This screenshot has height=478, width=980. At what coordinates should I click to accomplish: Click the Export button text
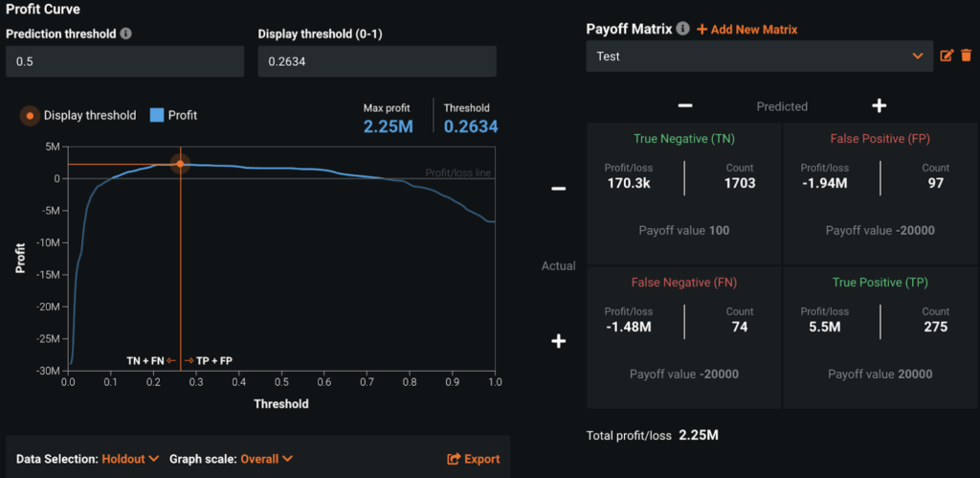click(x=481, y=459)
